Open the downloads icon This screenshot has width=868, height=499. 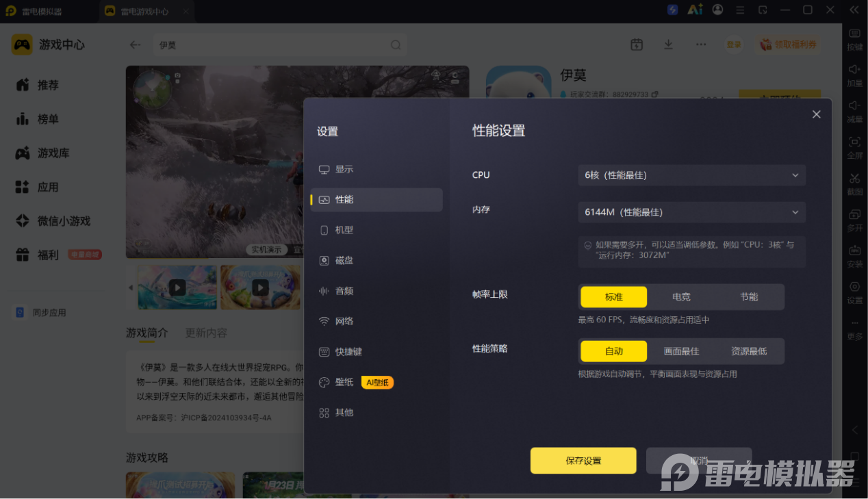(x=669, y=44)
